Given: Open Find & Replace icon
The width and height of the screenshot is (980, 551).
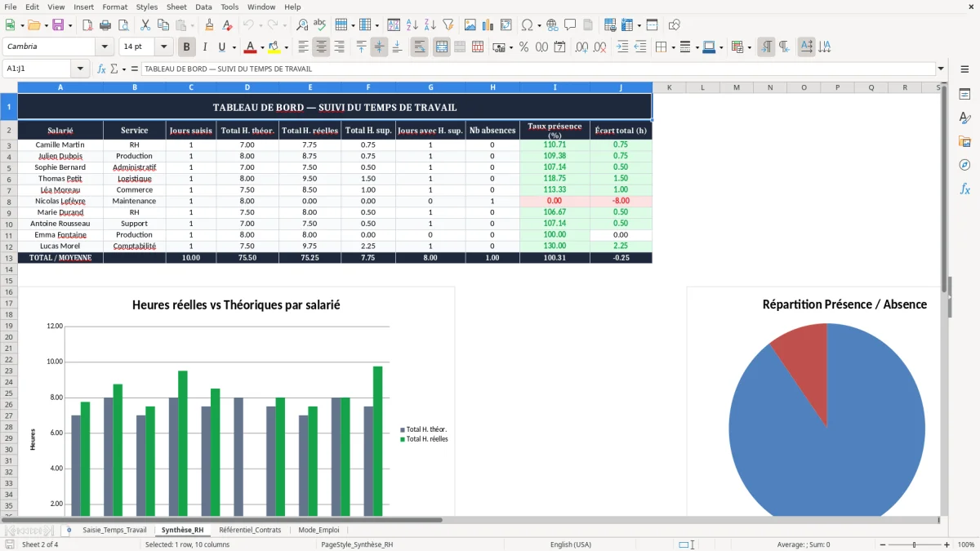Looking at the screenshot, I should (x=302, y=25).
